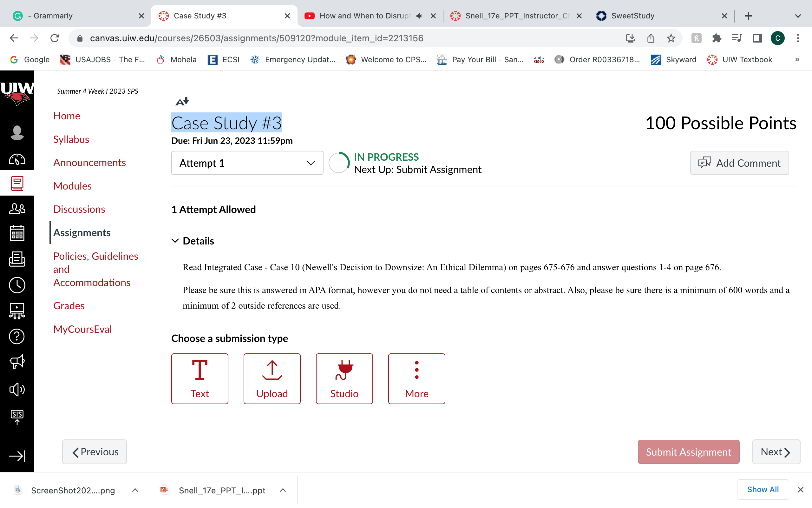Choose Upload submission type
This screenshot has height=508, width=812.
(x=272, y=379)
